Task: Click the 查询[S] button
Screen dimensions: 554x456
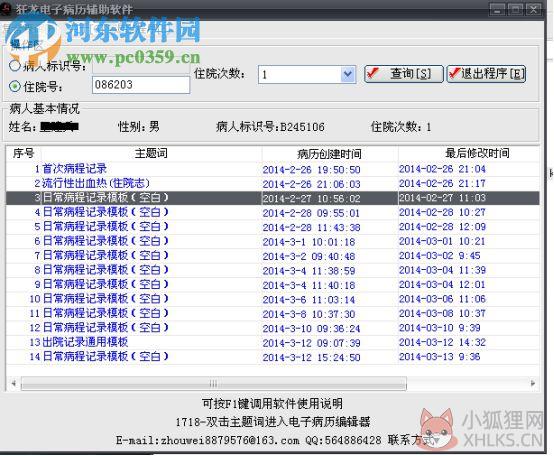Action: click(x=403, y=74)
